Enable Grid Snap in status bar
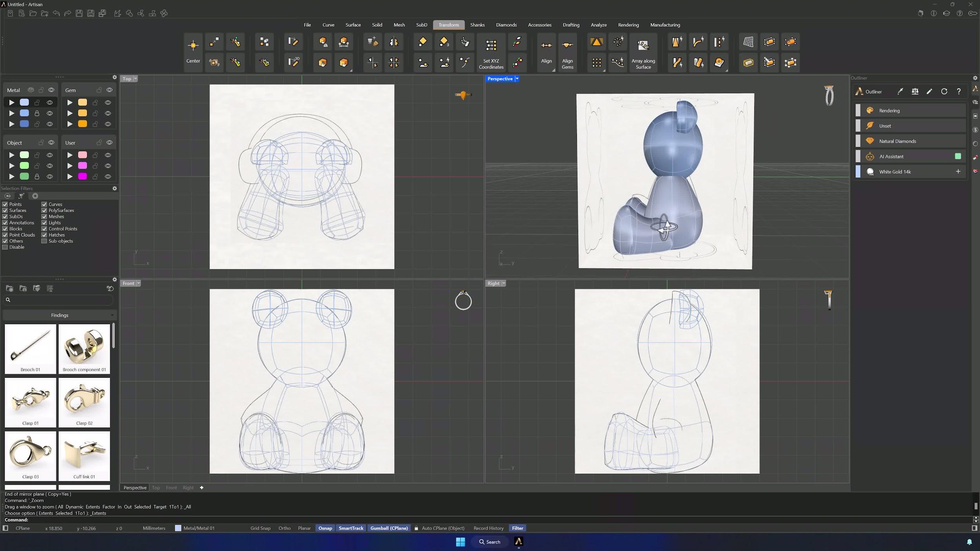980x551 pixels. click(x=260, y=528)
